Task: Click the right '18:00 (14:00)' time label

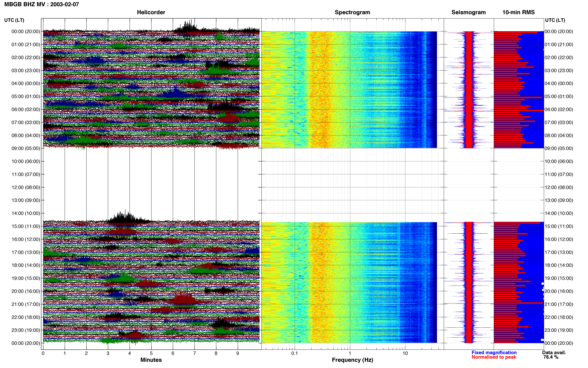Action: point(559,265)
